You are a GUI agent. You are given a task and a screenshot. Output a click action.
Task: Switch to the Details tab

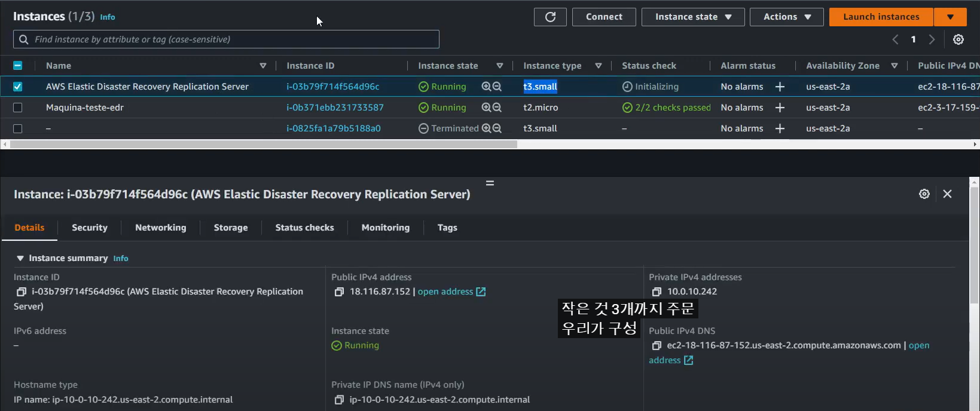coord(29,228)
